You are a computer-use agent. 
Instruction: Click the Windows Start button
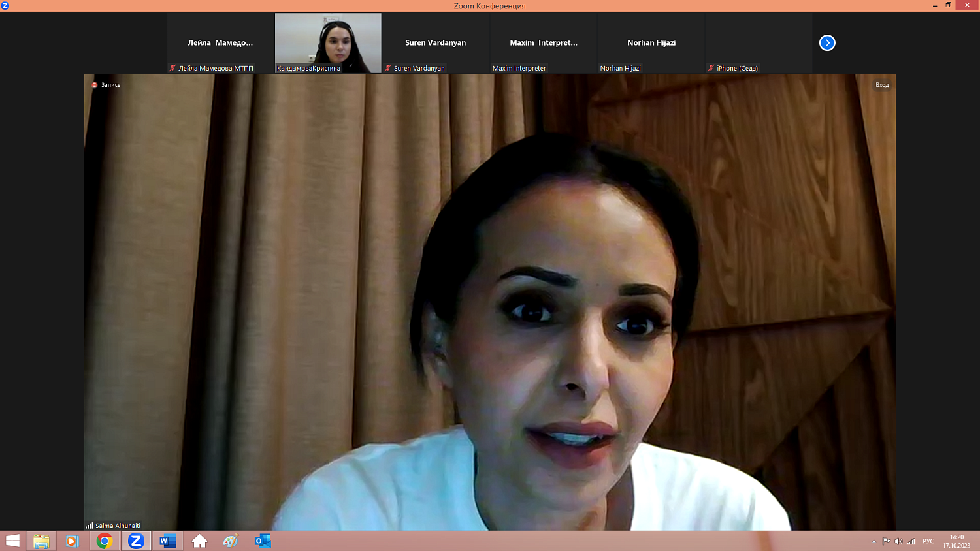click(12, 541)
